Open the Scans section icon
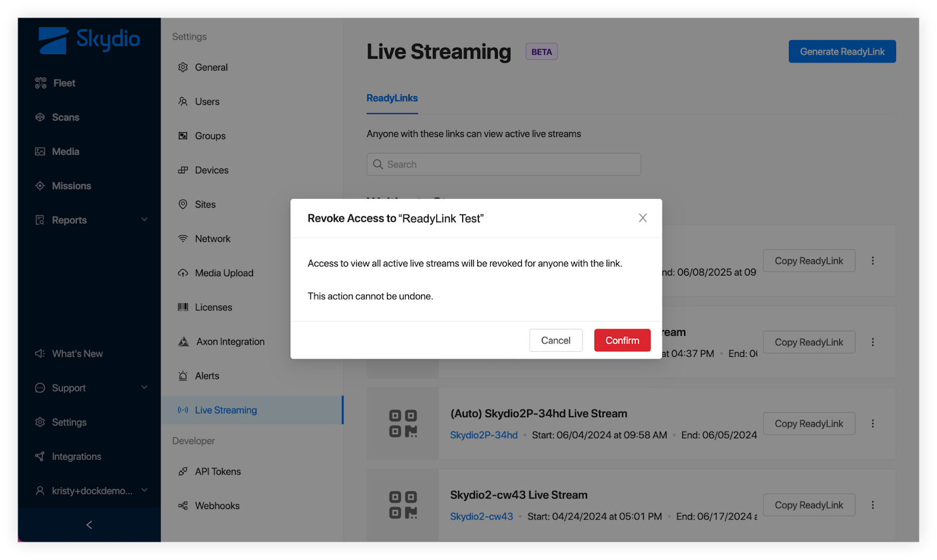 point(40,118)
